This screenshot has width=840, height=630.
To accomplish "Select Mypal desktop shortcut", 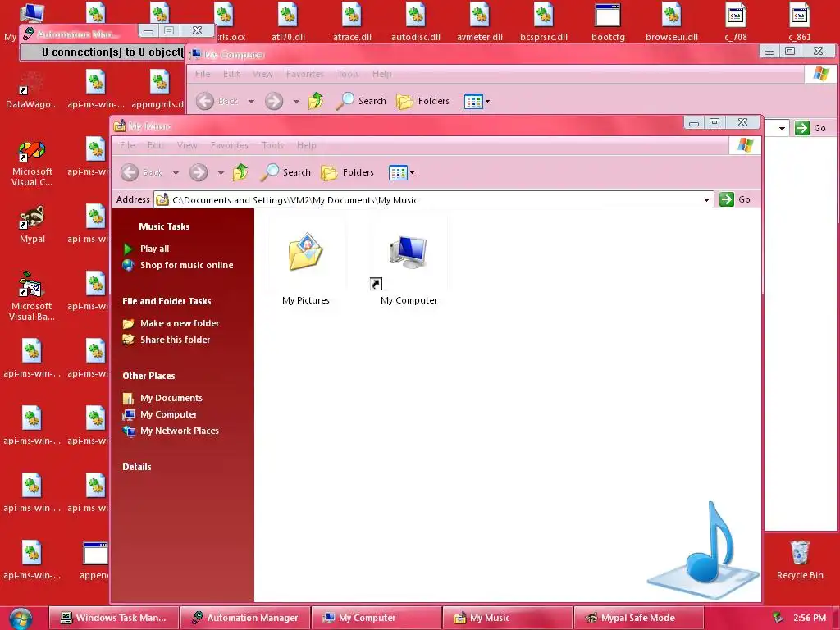I will pos(32,224).
